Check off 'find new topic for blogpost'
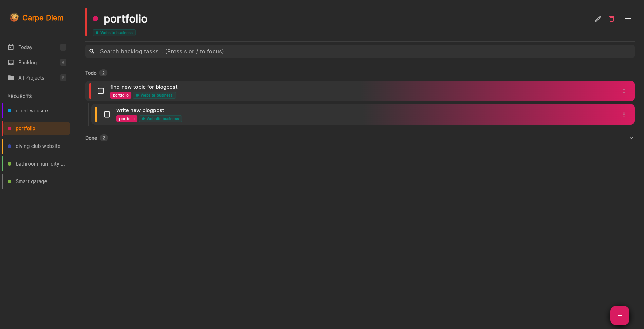The image size is (644, 329). (101, 91)
